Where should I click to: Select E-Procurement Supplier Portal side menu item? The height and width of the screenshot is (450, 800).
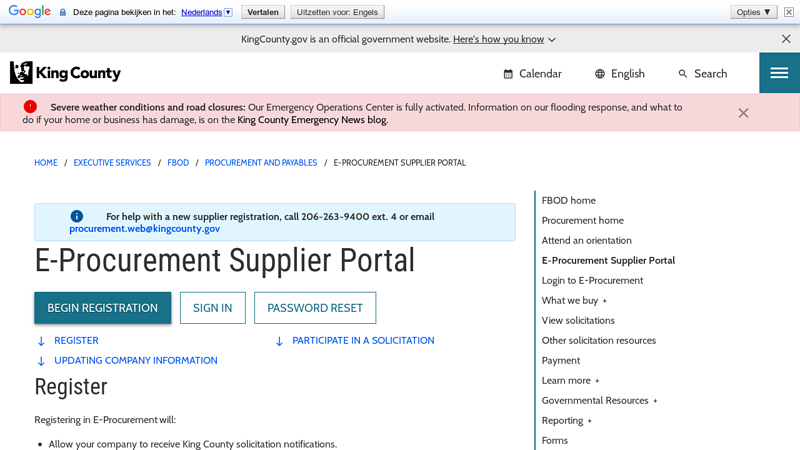click(x=608, y=261)
